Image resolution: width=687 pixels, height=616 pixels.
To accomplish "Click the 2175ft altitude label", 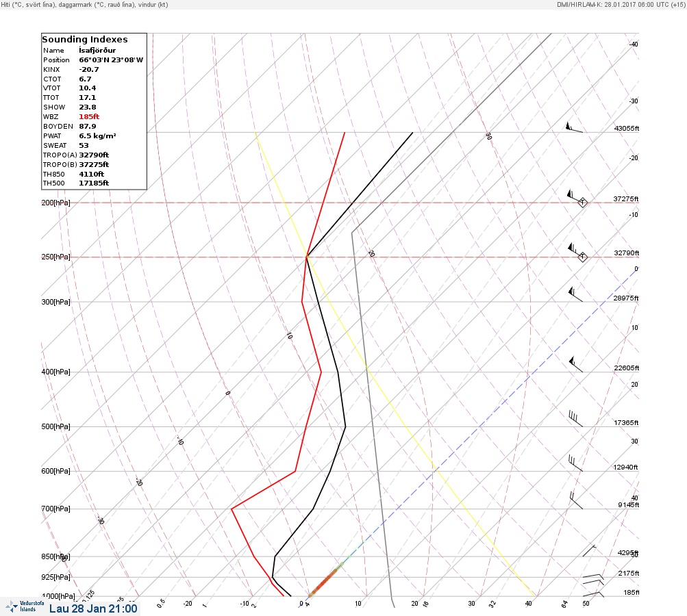I will (x=628, y=573).
